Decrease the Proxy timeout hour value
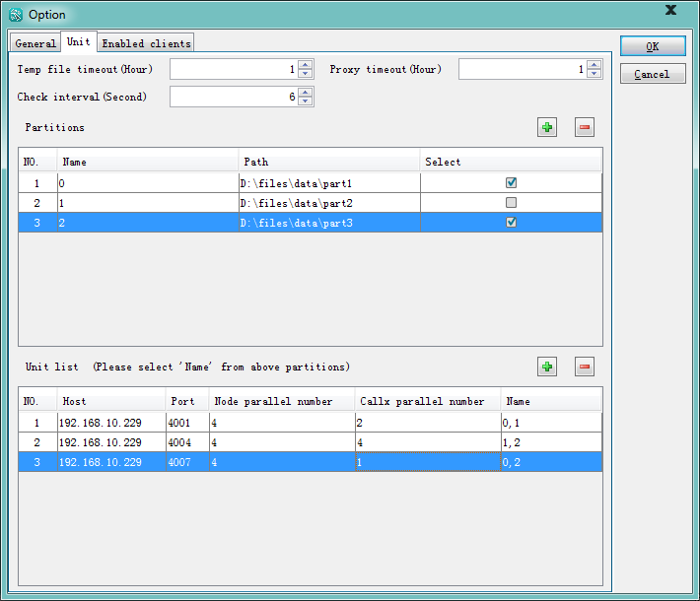This screenshot has width=700, height=601. (594, 74)
